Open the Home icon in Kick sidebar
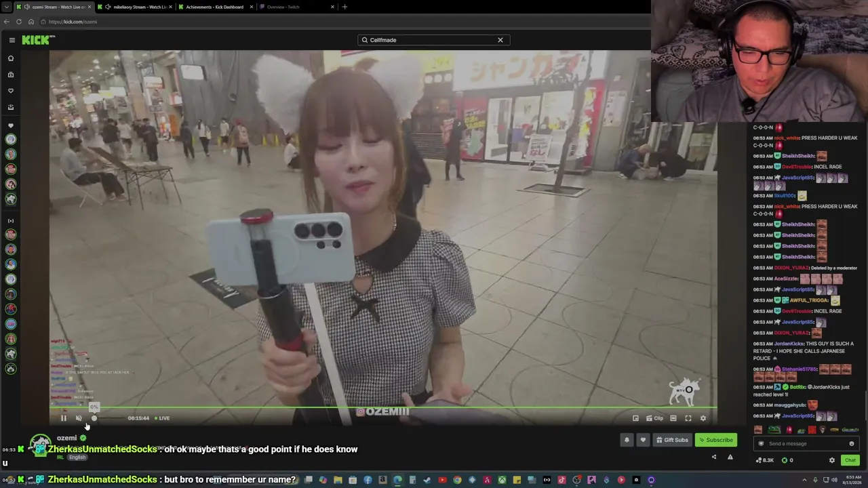The image size is (868, 488). click(x=11, y=58)
